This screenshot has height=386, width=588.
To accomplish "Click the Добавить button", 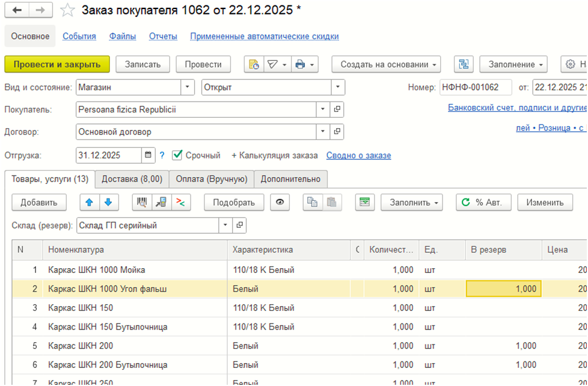I will (x=39, y=203).
